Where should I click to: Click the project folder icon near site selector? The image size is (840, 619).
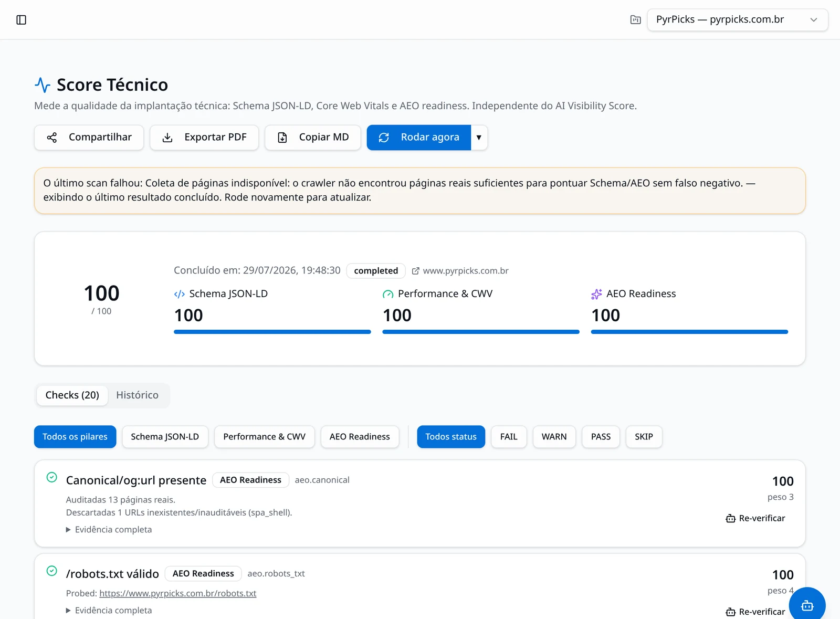click(x=635, y=20)
